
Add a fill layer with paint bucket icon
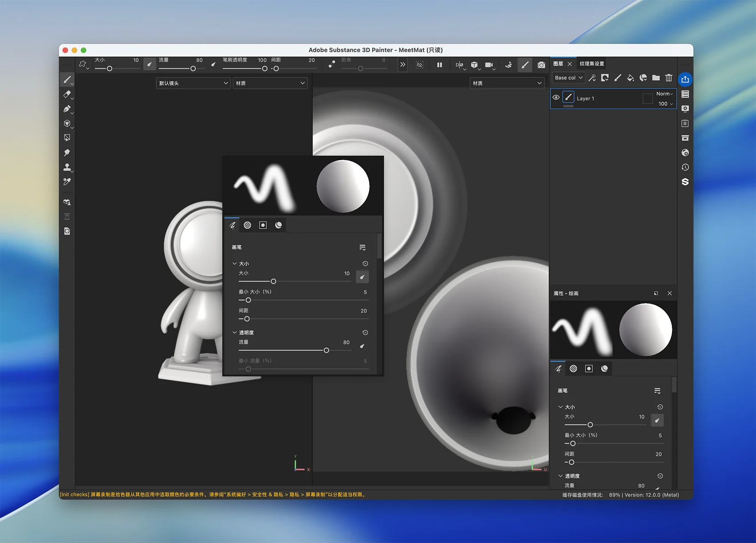tap(630, 78)
